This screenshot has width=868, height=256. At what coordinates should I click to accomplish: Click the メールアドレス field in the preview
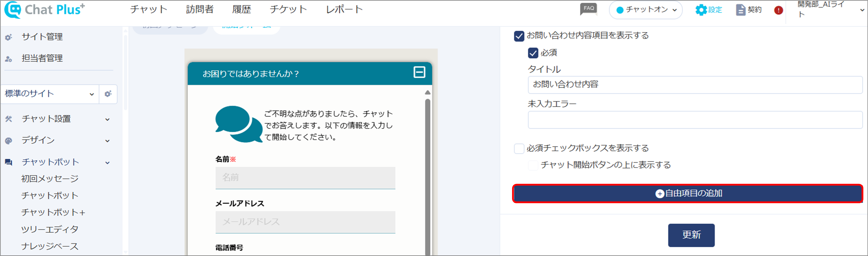[305, 222]
